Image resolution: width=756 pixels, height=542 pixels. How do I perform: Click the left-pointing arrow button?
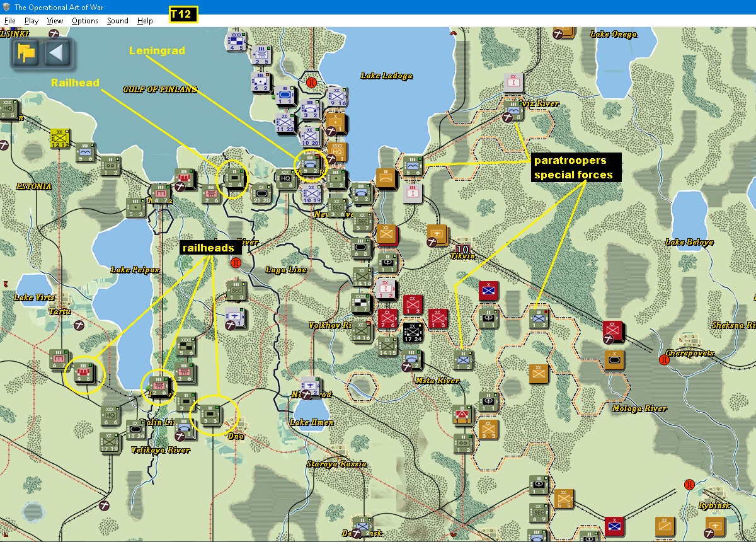point(57,52)
